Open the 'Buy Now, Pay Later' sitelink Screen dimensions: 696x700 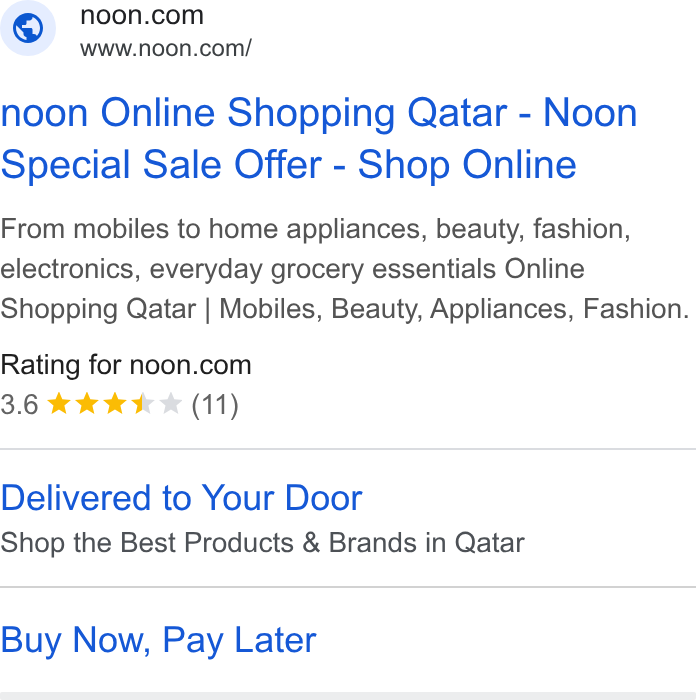tap(158, 641)
